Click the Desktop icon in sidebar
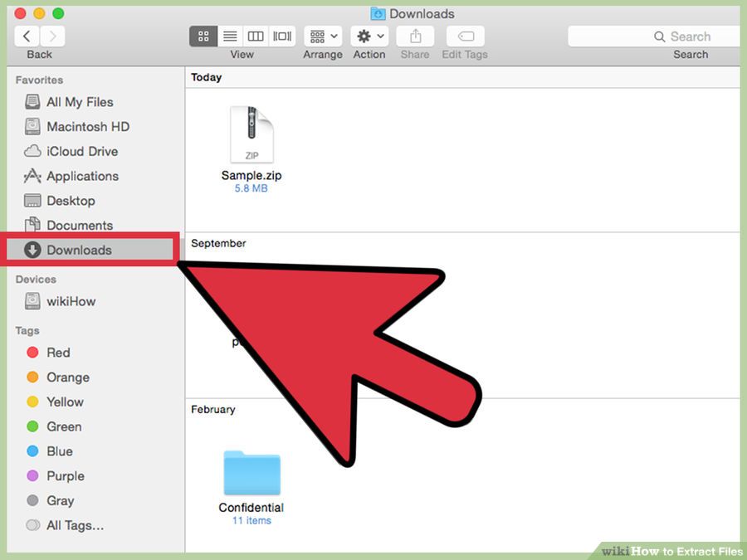747x560 pixels. (x=32, y=201)
